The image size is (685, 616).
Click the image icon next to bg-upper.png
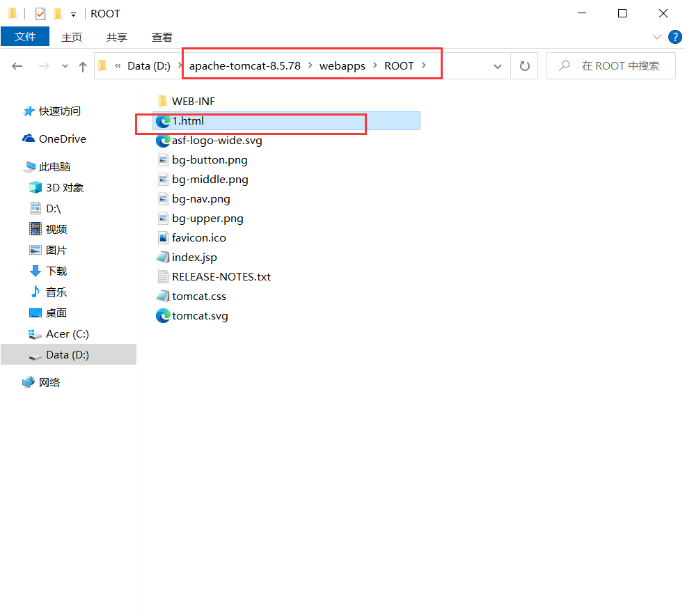[x=163, y=219]
